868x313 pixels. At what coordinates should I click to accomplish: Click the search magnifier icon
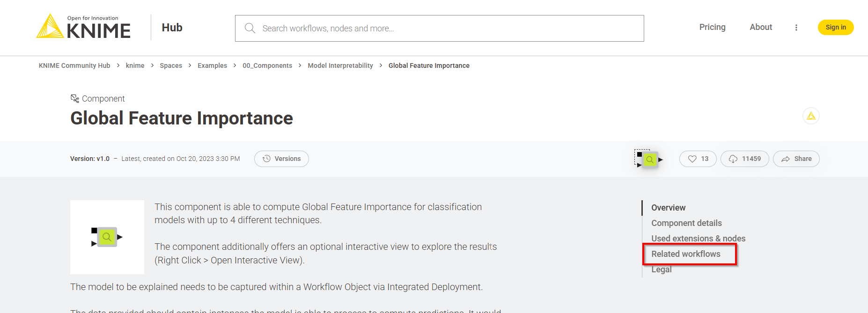coord(250,28)
